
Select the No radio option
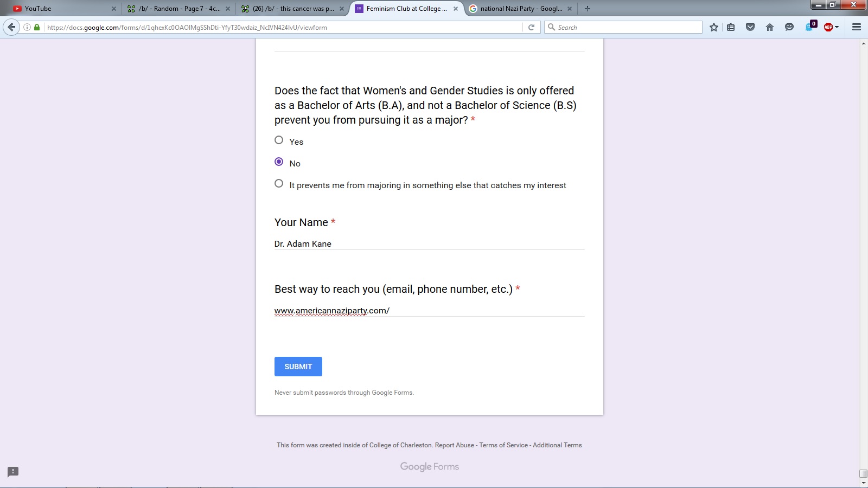point(279,162)
